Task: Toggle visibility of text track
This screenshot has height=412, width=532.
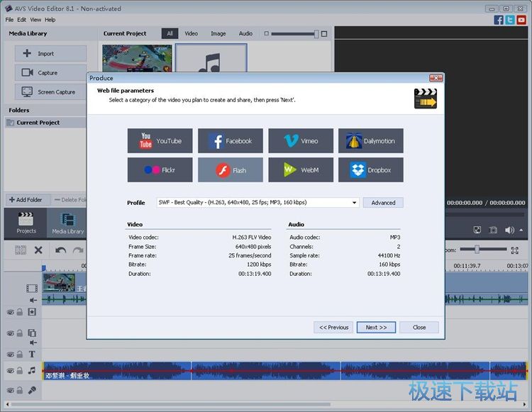Action: (x=10, y=355)
